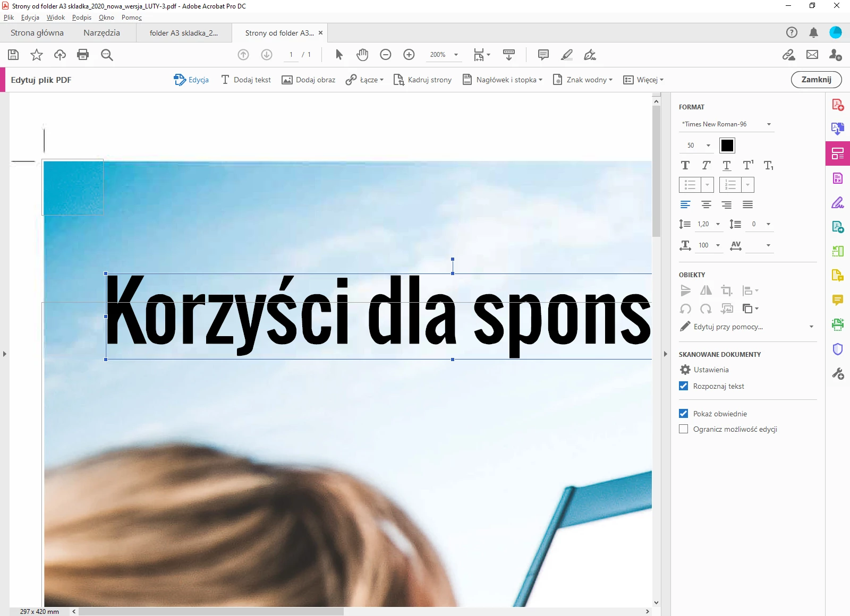
Task: Upload the file with the cloud arrow icon
Action: point(60,55)
